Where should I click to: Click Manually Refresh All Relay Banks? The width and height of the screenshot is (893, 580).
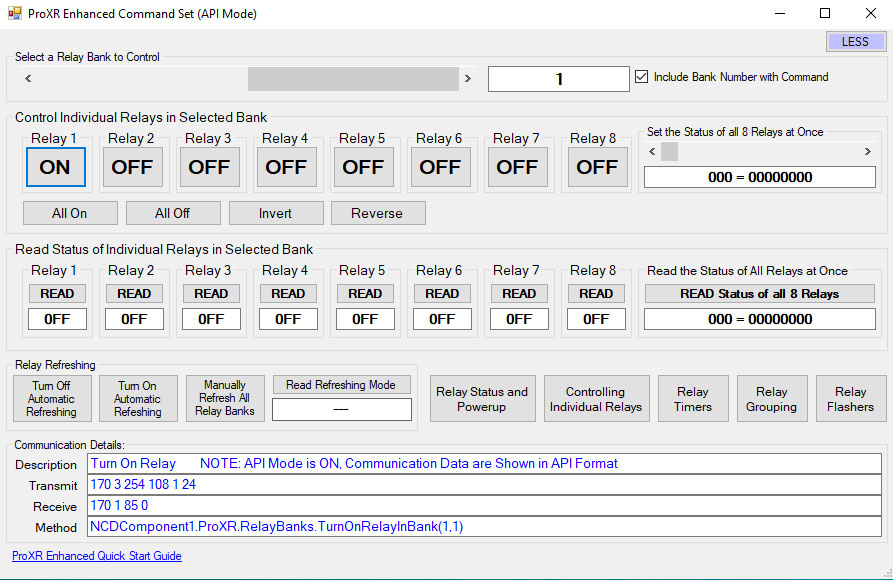pyautogui.click(x=226, y=398)
